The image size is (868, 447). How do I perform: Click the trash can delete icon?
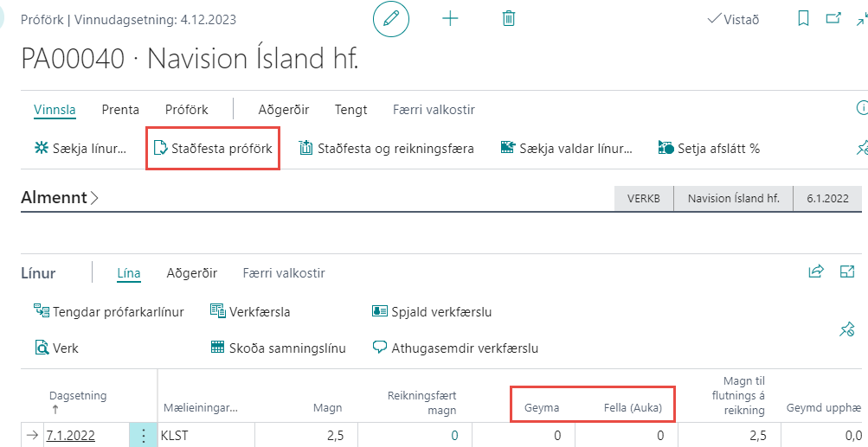tap(509, 19)
